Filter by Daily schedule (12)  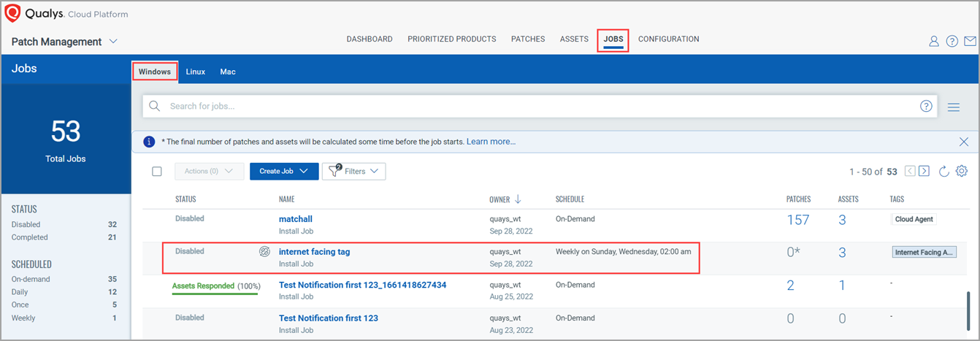[64, 291]
